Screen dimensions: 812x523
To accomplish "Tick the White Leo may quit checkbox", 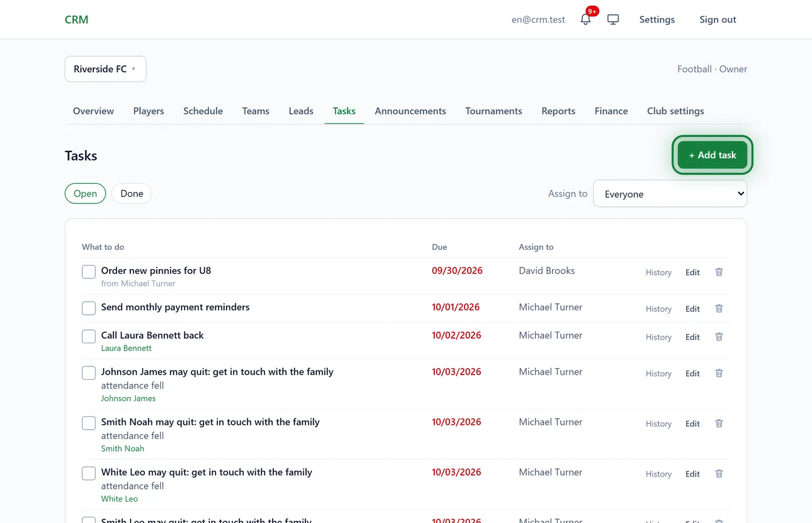I will (89, 473).
